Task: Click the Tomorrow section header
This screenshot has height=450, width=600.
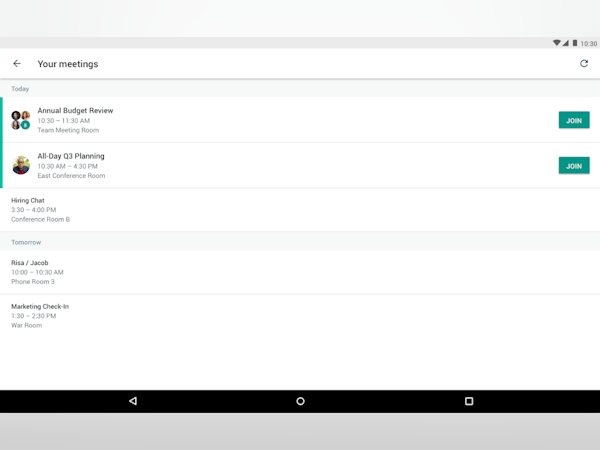Action: pyautogui.click(x=26, y=242)
